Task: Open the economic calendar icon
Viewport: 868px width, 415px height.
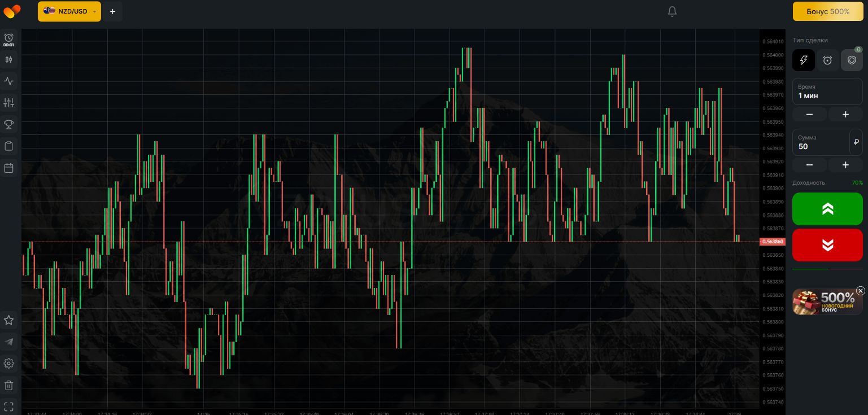Action: click(8, 168)
